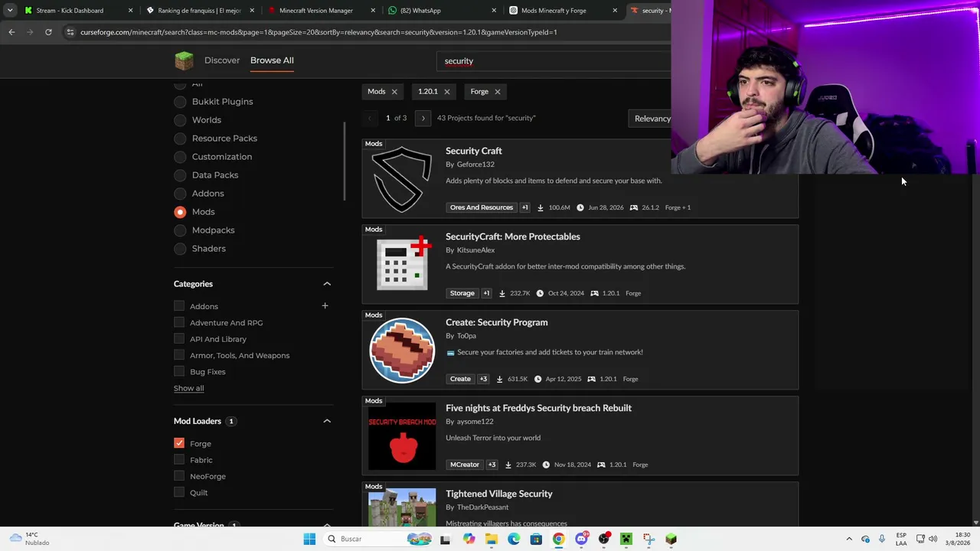Add the Addons category with the plus icon
980x551 pixels.
pyautogui.click(x=325, y=306)
